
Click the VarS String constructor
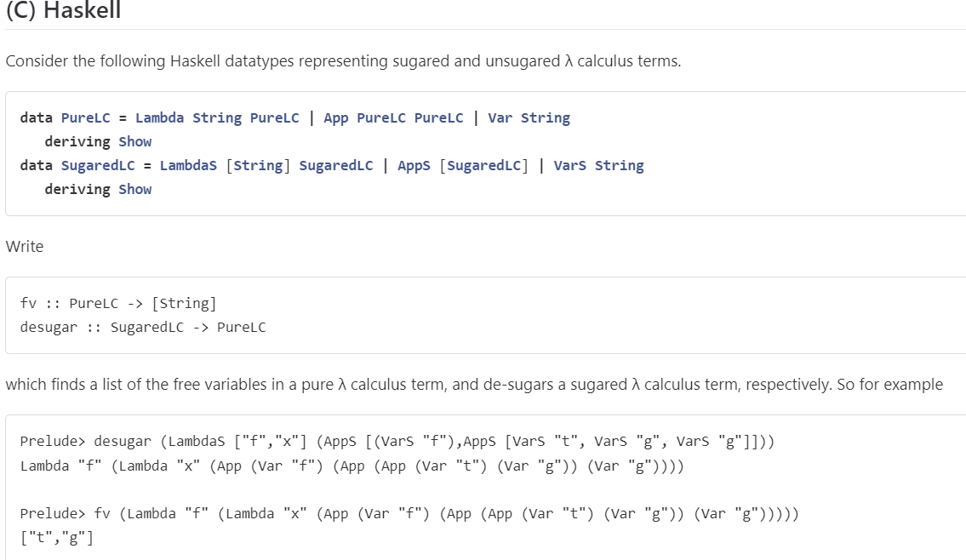(598, 166)
